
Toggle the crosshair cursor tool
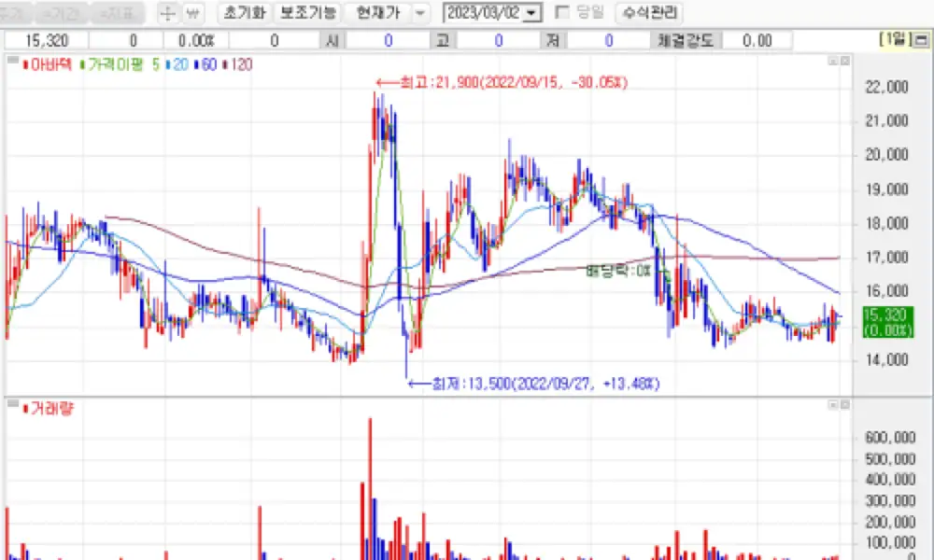[167, 12]
